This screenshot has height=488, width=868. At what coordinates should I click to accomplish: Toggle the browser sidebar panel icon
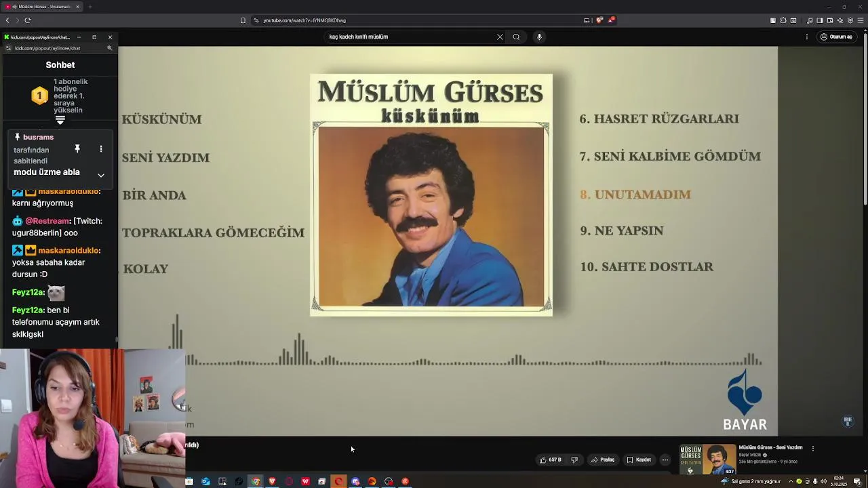[x=819, y=20]
